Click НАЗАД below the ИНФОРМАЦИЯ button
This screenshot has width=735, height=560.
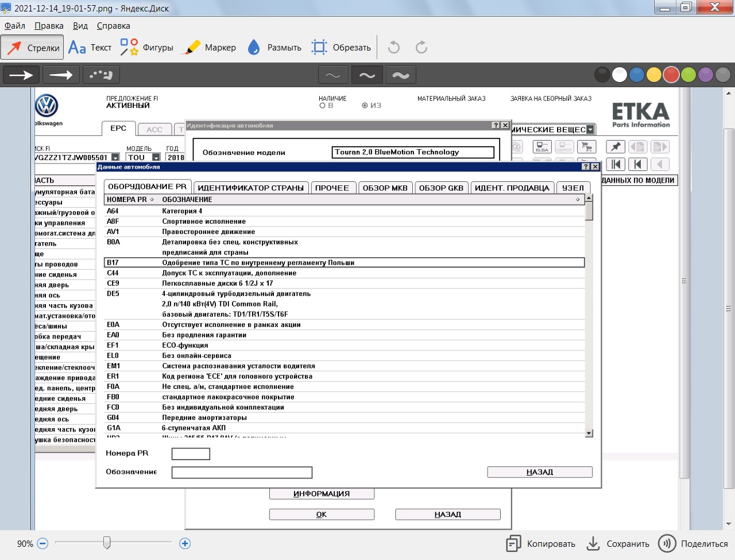pyautogui.click(x=448, y=515)
